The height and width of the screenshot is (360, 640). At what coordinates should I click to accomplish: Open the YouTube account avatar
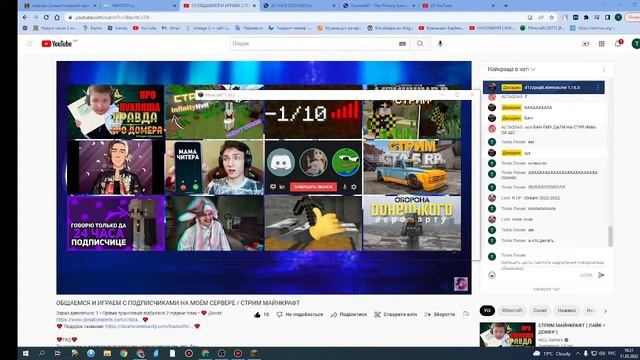(x=635, y=44)
